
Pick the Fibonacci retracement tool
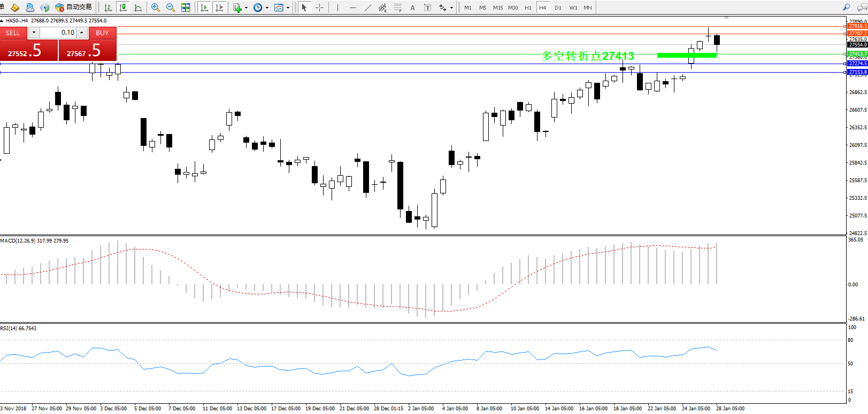(x=397, y=7)
